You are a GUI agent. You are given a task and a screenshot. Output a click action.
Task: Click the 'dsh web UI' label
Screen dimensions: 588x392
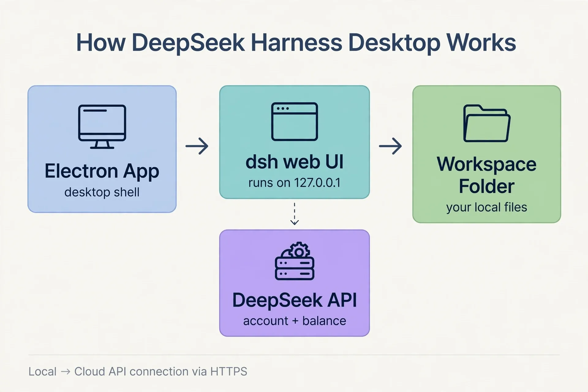(x=294, y=162)
